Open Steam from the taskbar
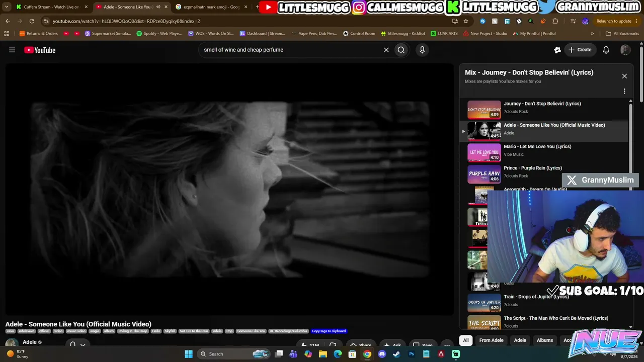 pyautogui.click(x=396, y=354)
